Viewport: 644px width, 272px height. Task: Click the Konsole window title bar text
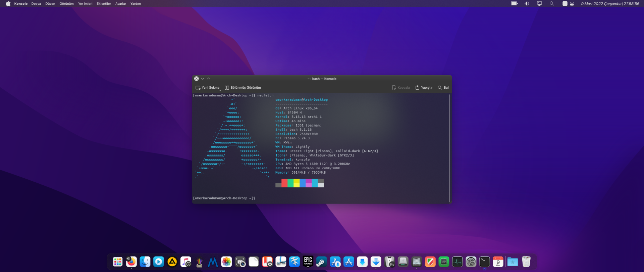[x=322, y=79]
